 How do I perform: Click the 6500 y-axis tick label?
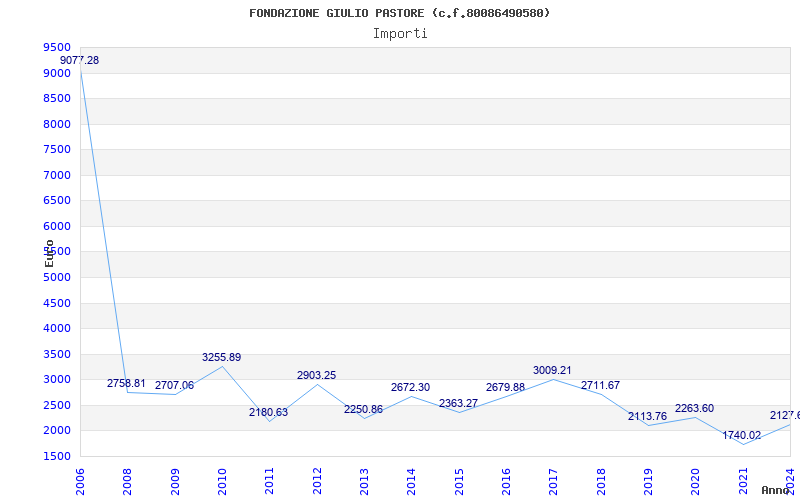(57, 201)
